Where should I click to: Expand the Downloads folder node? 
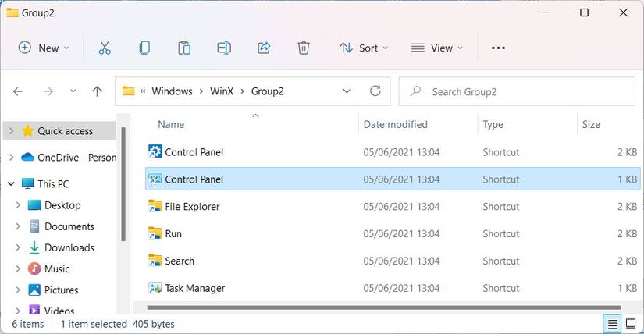tap(18, 247)
